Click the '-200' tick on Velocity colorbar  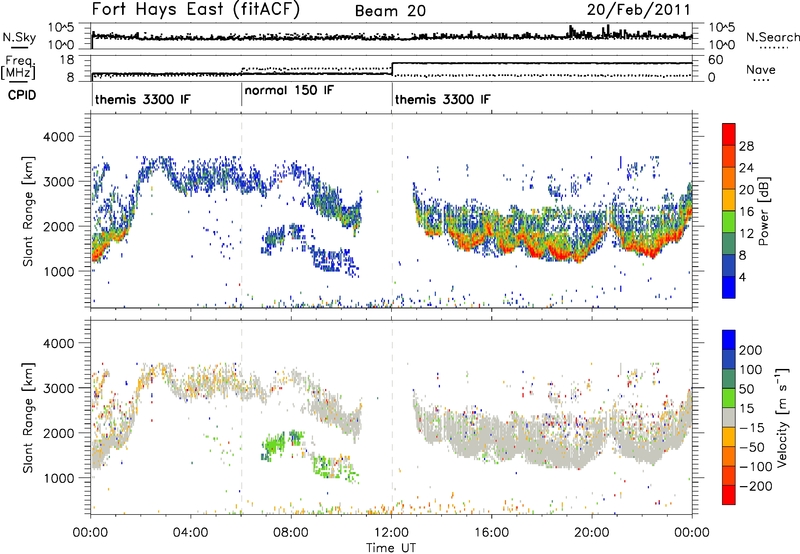pos(756,486)
